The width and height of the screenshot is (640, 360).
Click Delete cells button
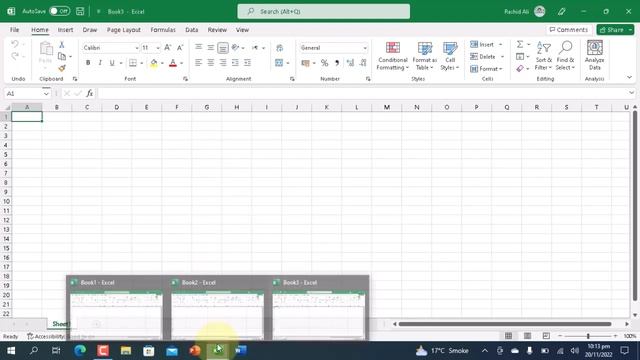[x=483, y=57]
